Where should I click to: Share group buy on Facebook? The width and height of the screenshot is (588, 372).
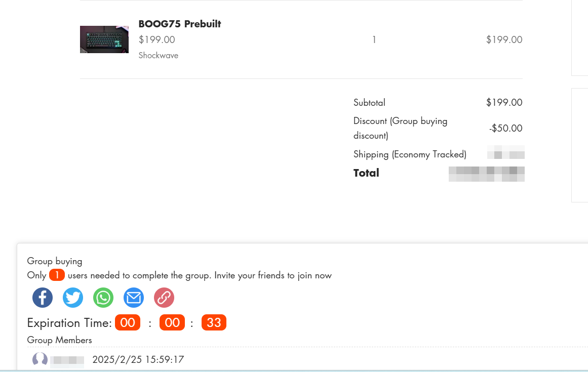click(43, 298)
